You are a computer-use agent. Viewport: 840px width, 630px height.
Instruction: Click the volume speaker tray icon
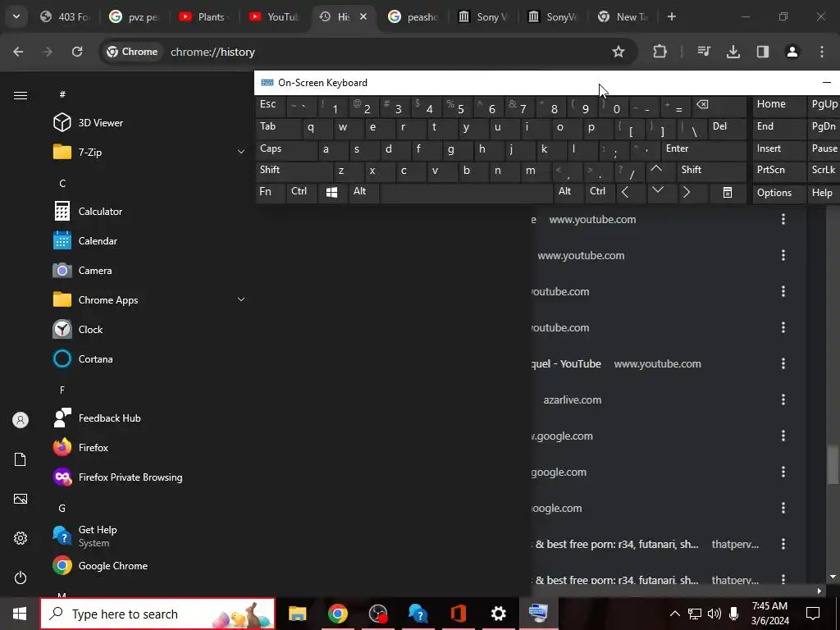click(x=714, y=614)
